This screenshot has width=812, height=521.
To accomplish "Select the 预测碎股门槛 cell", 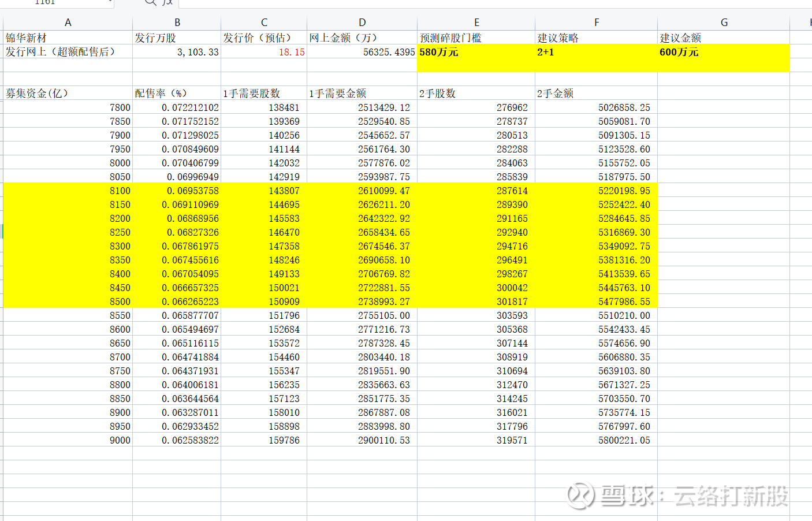I will click(476, 38).
